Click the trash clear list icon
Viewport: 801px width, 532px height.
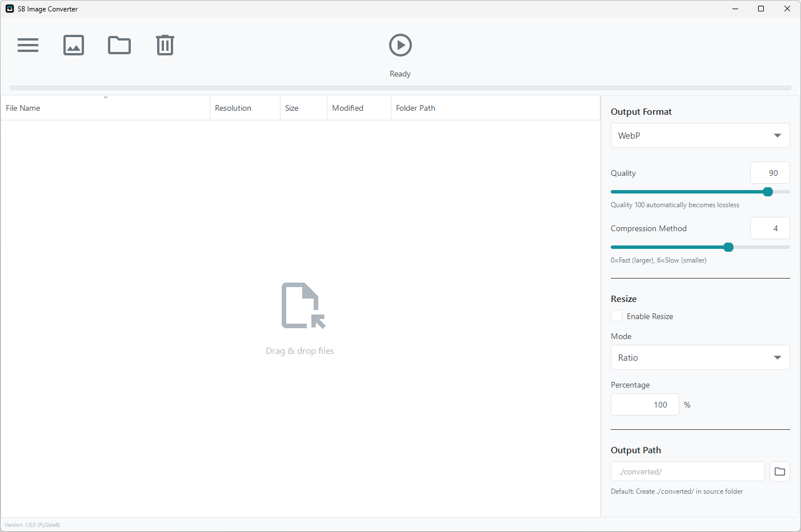coord(165,45)
